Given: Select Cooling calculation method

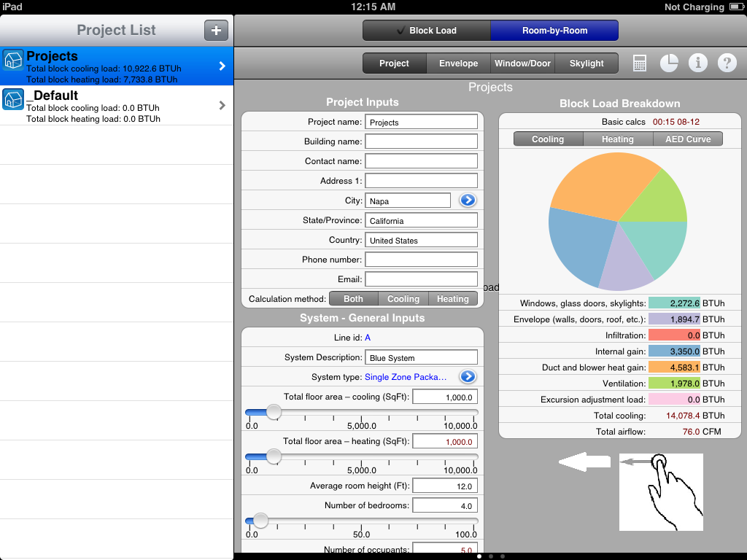Looking at the screenshot, I should pos(403,298).
